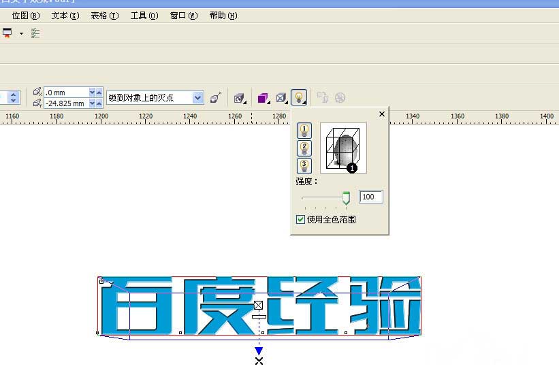Close the lighting popup panel
Image resolution: width=559 pixels, height=392 pixels.
[x=382, y=114]
